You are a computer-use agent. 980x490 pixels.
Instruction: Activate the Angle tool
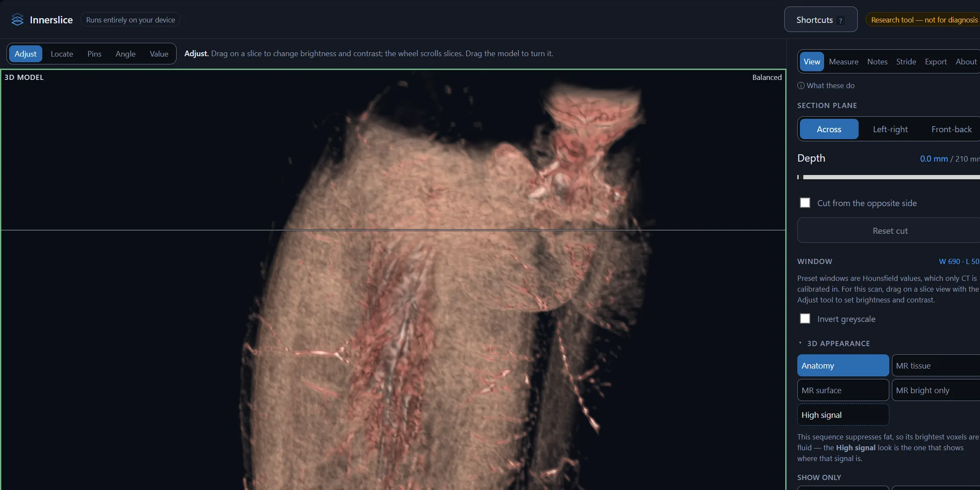coord(125,54)
